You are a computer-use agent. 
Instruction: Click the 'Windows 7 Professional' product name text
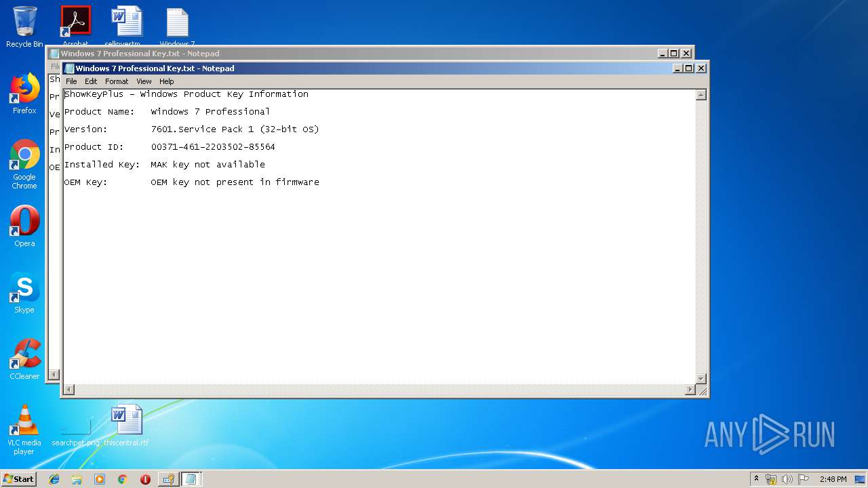pyautogui.click(x=210, y=112)
